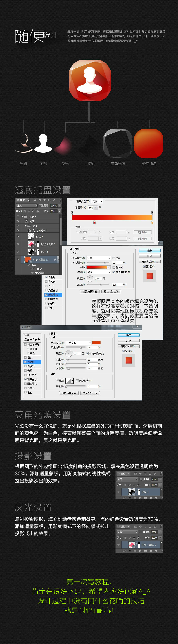The height and width of the screenshot is (644, 178).
Task: Select 样式 header in inner shadow dialog
Action: tap(32, 335)
